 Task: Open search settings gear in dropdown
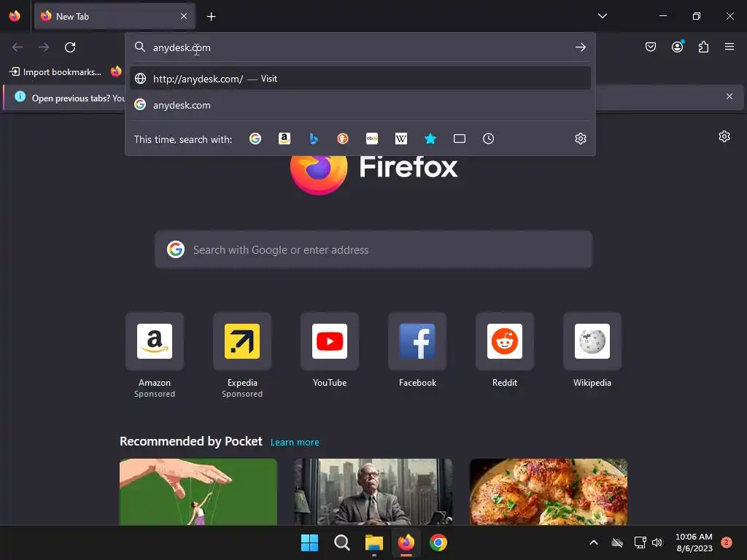(580, 139)
